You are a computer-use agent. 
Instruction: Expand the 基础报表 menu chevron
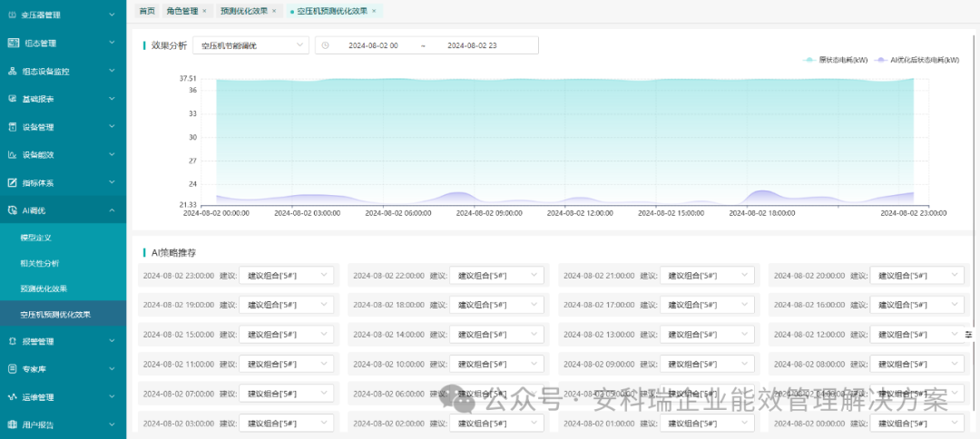coord(112,99)
